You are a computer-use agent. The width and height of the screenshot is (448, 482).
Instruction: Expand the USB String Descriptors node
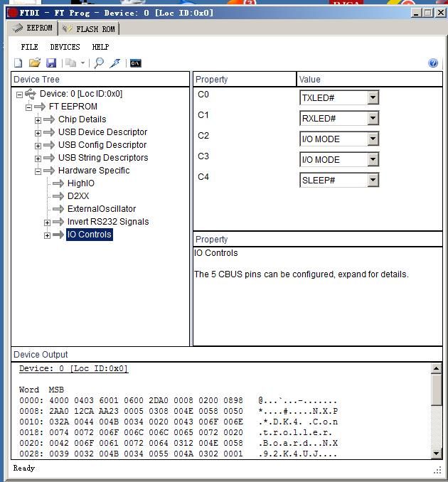pos(38,159)
